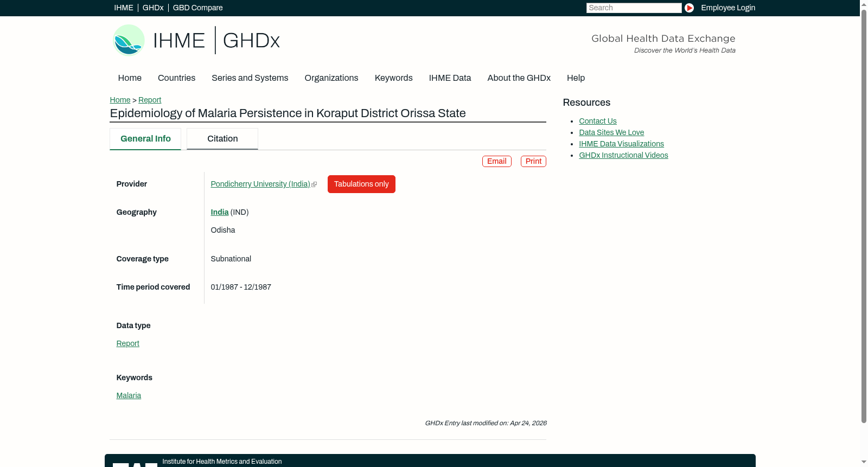The width and height of the screenshot is (868, 467).
Task: Click the 01/1987 - 12/1987 time period value
Action: [241, 287]
